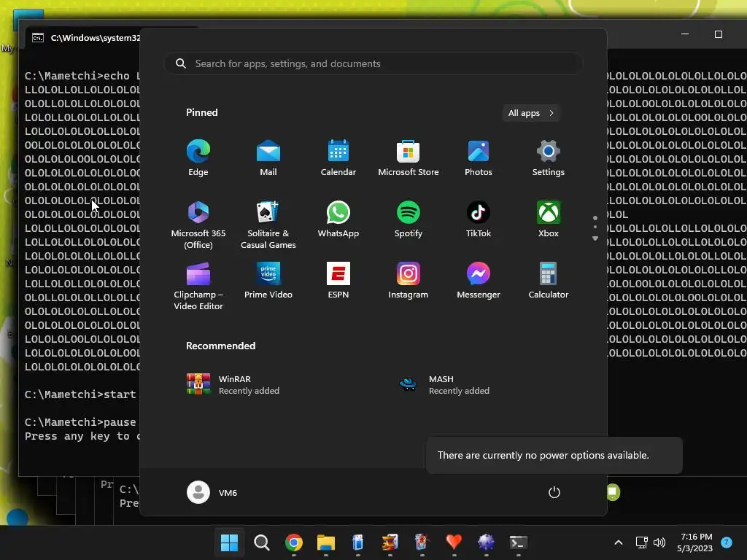
Task: Launch the Calendar app
Action: [x=338, y=158]
